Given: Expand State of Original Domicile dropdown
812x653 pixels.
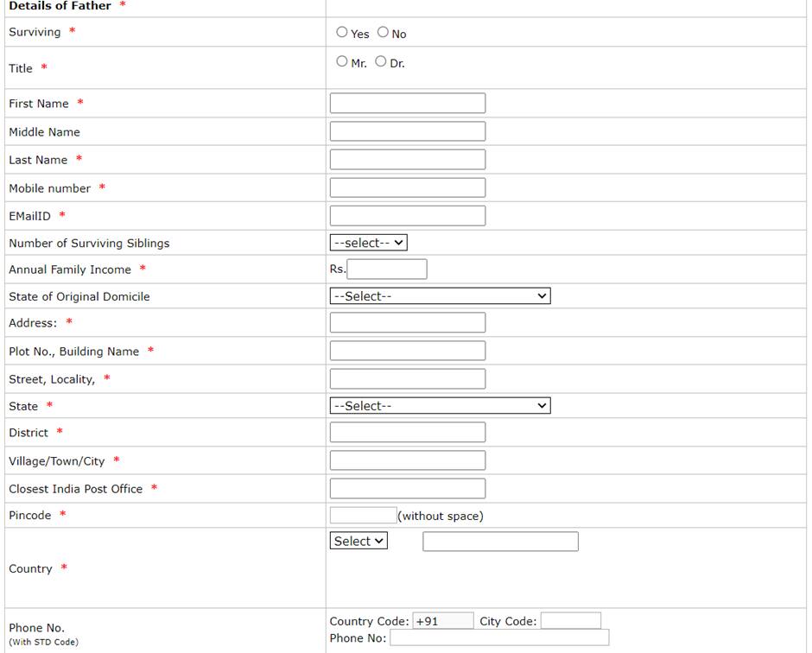Looking at the screenshot, I should 440,296.
